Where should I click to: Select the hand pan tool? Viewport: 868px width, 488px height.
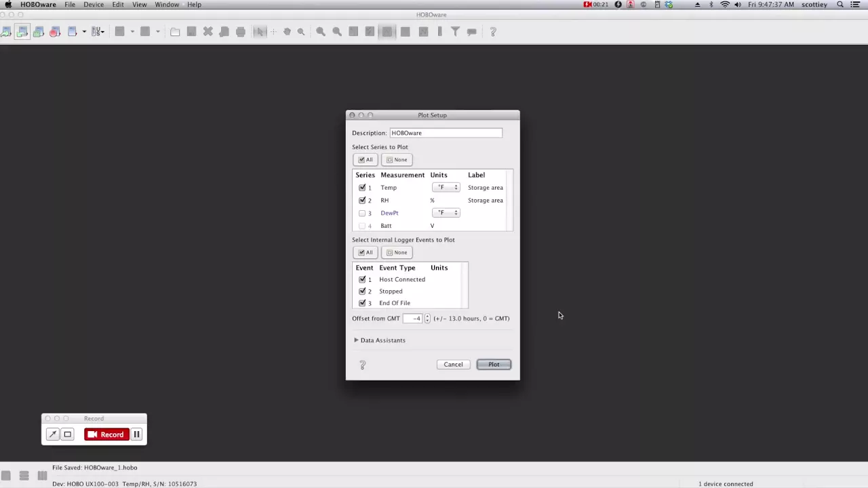288,31
